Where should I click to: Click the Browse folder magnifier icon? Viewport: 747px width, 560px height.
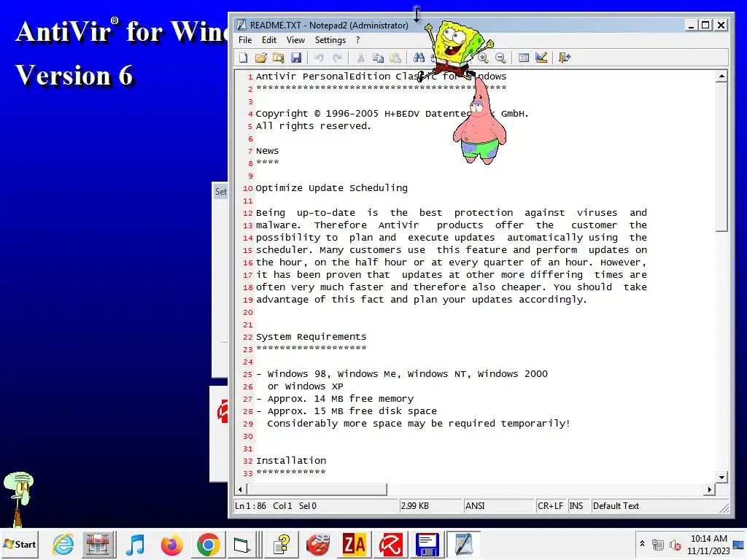278,58
